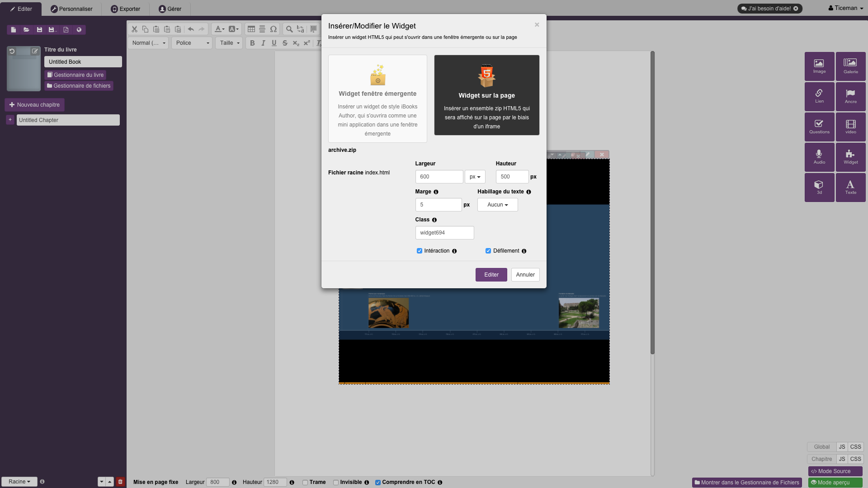868x488 pixels.
Task: Open the Texte insert tool
Action: coord(850,188)
